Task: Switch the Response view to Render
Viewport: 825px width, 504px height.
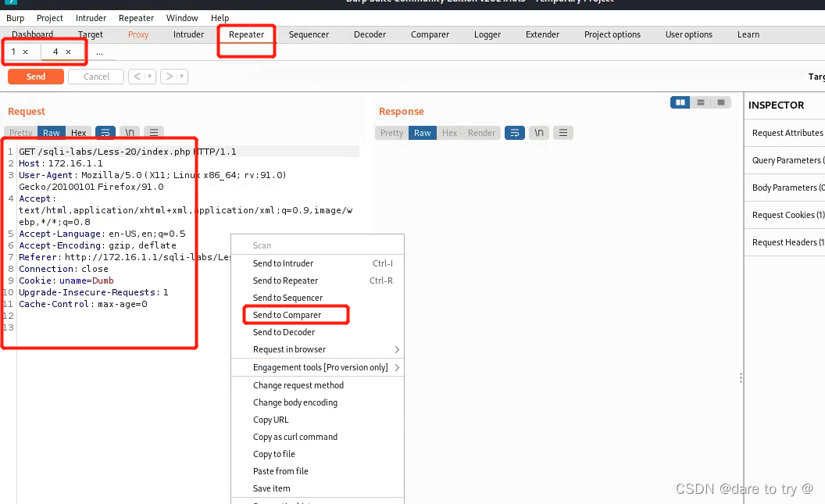Action: (480, 133)
